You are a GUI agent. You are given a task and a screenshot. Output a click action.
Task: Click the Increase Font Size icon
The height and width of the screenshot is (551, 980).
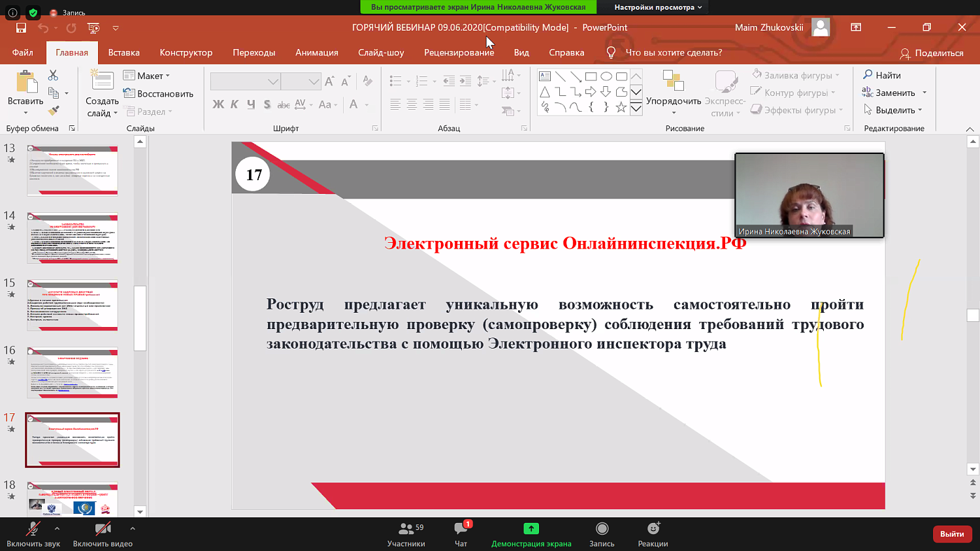(x=329, y=81)
